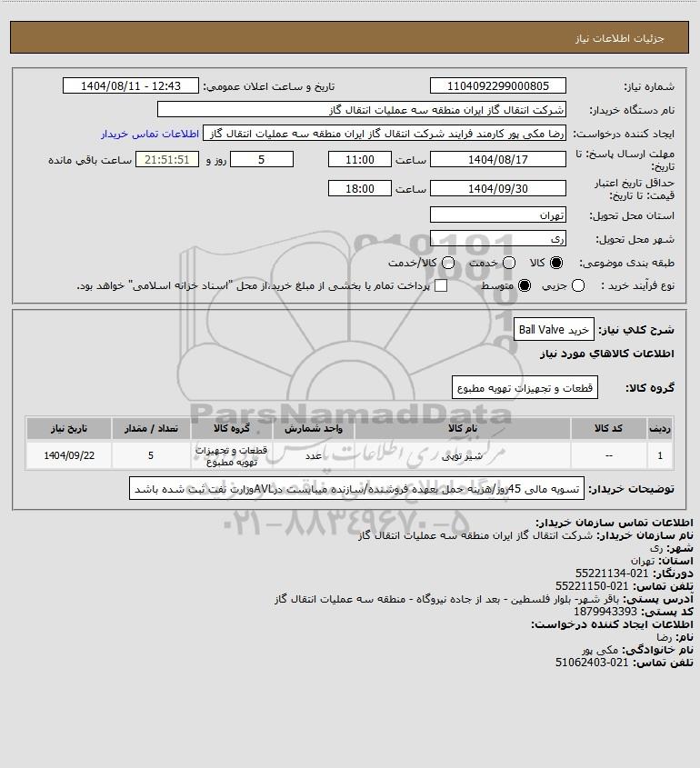
Task: Click the need date cell 1404/09/22
Action: point(69,455)
